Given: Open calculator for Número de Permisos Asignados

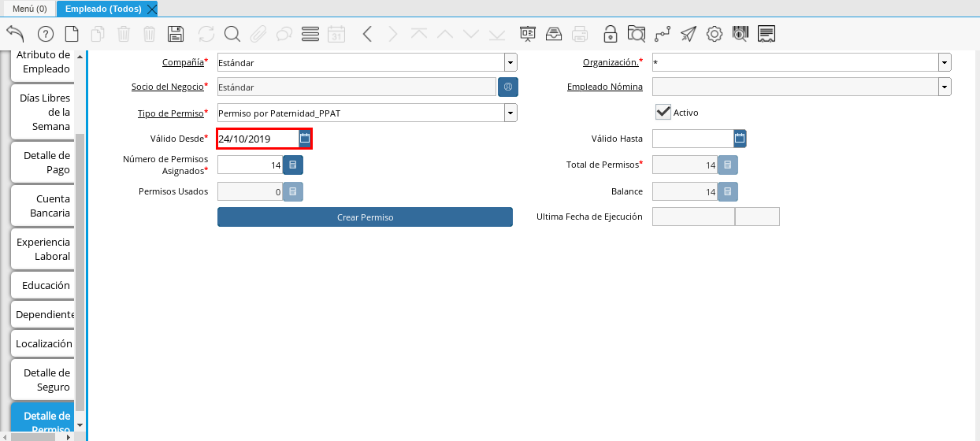Looking at the screenshot, I should point(292,165).
